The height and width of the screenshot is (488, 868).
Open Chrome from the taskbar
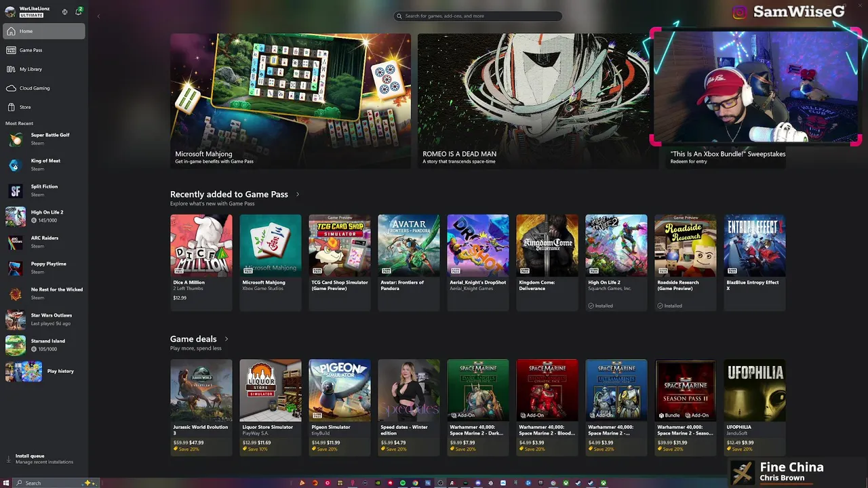pos(415,483)
